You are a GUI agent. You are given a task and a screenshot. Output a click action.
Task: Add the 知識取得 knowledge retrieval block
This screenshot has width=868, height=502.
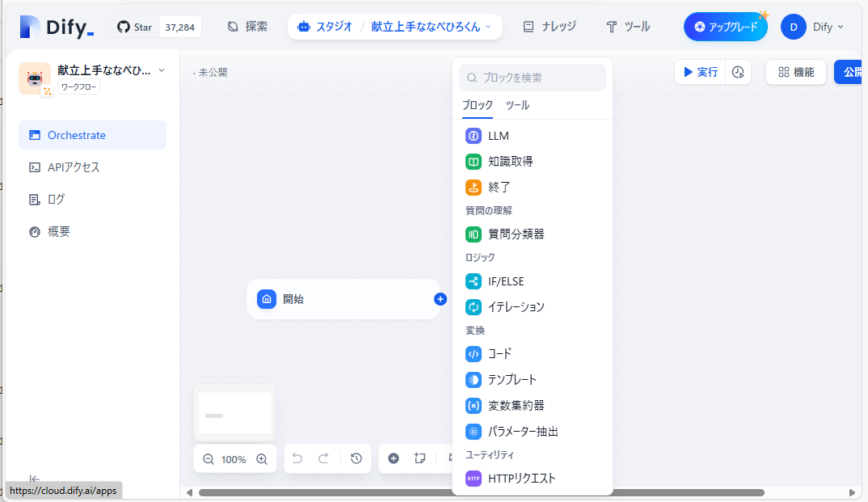(532, 162)
